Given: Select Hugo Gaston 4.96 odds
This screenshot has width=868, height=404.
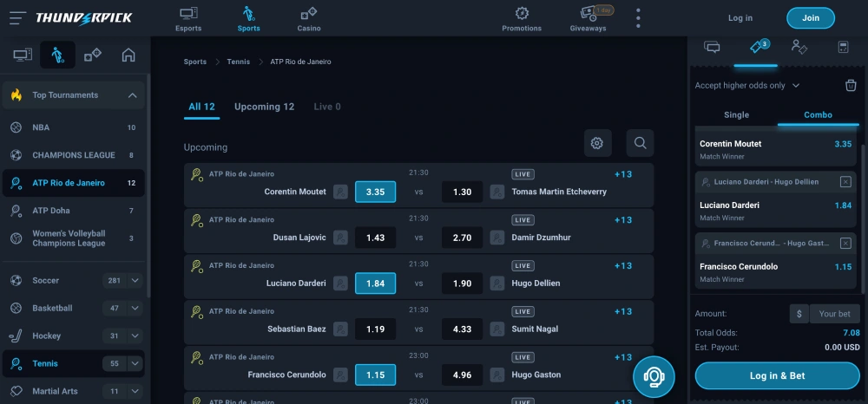Looking at the screenshot, I should tap(463, 375).
